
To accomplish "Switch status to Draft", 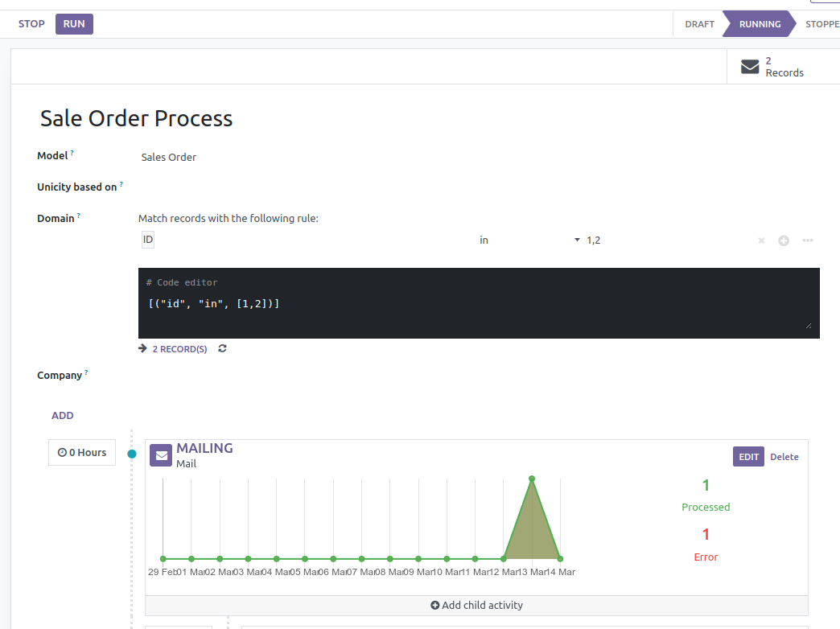I will [699, 24].
